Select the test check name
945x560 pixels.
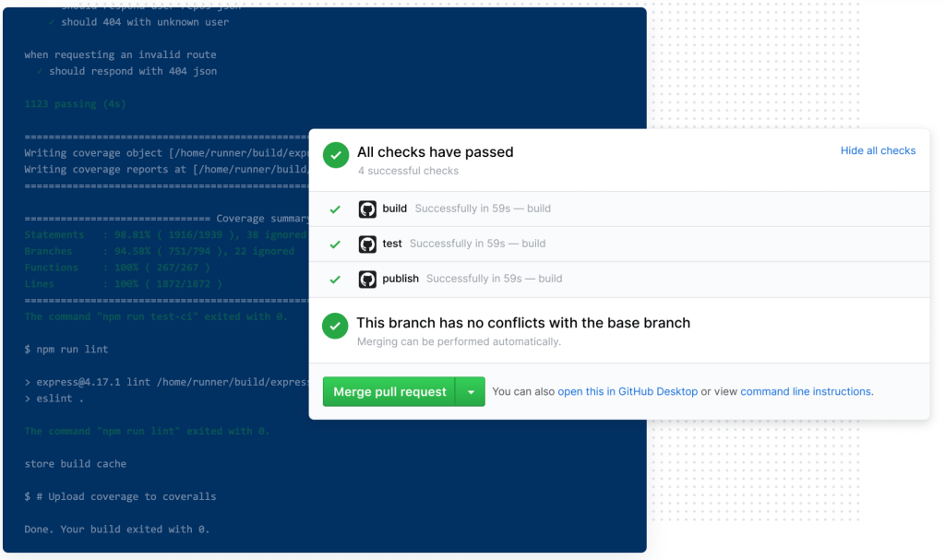click(392, 244)
